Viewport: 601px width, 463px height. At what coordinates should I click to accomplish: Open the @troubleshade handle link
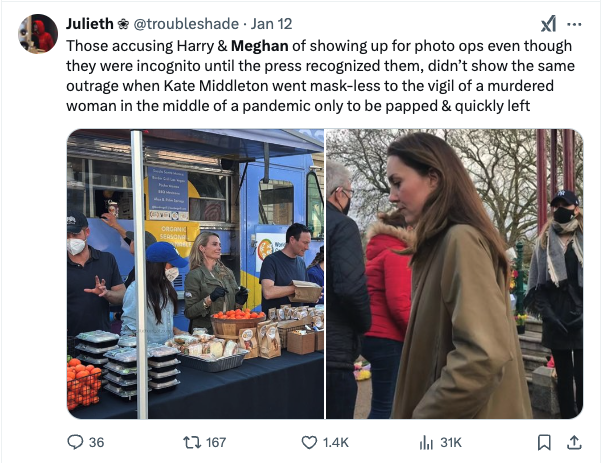point(186,23)
